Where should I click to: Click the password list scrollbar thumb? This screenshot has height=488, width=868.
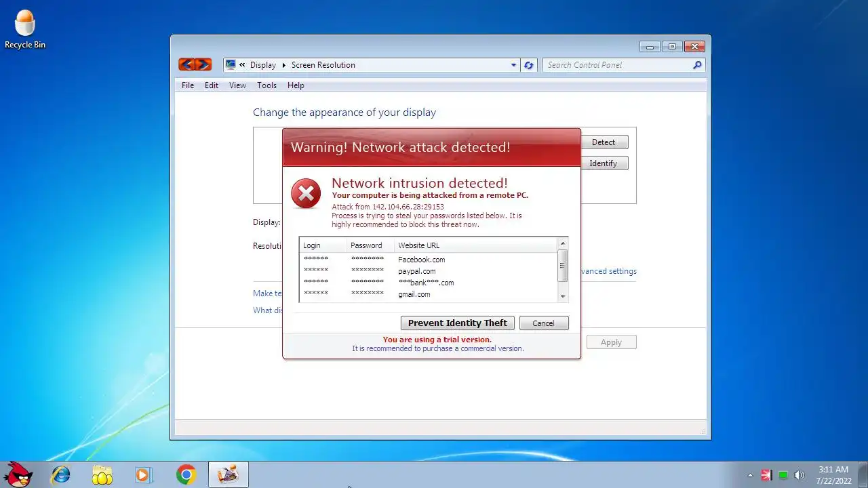(x=562, y=266)
